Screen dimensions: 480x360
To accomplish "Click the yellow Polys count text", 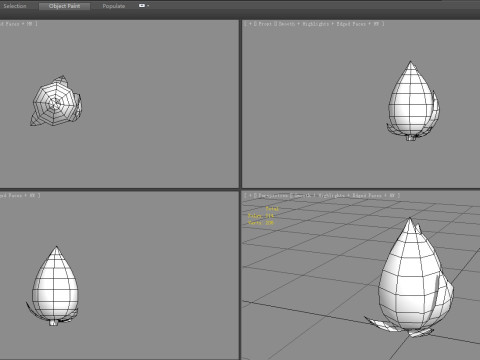I will 261,216.
